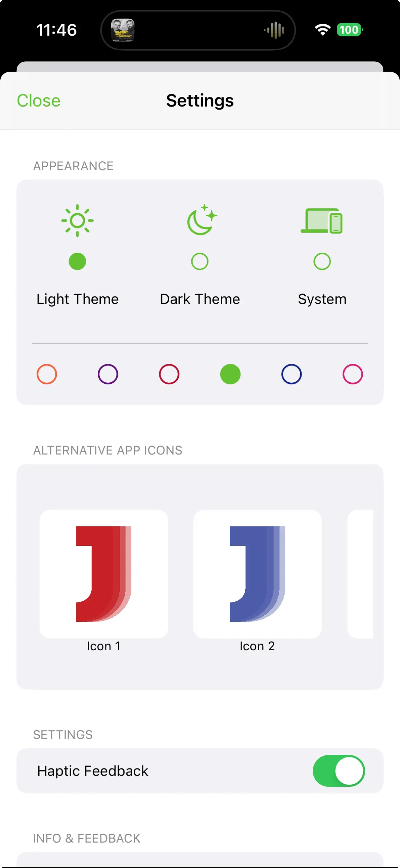Pick the purple accent color

click(108, 374)
